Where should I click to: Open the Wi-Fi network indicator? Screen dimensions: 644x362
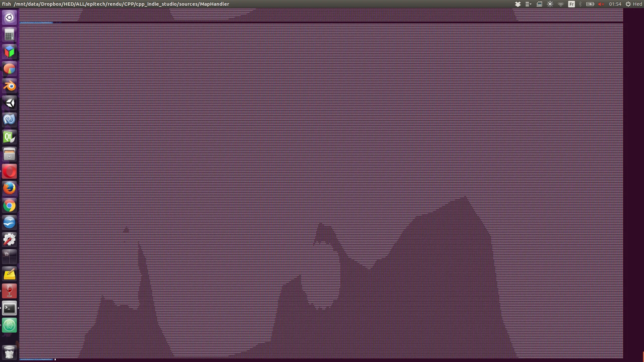[x=561, y=4]
